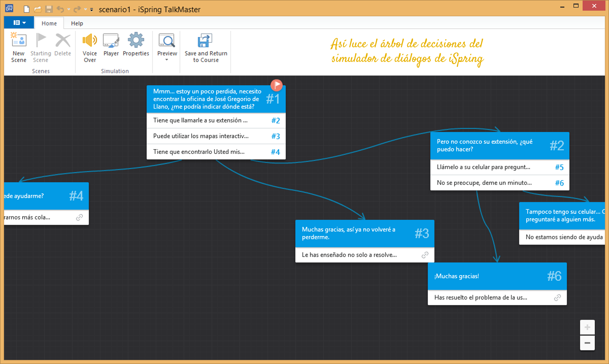Viewport: 609px width, 364px height.
Task: Select scene #4 header 'ede ayudarme?'
Action: coord(46,196)
